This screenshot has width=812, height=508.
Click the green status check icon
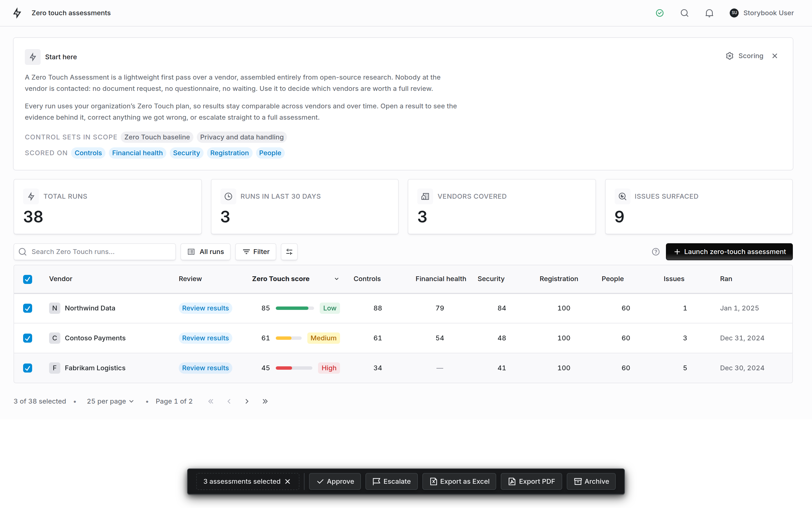point(660,13)
